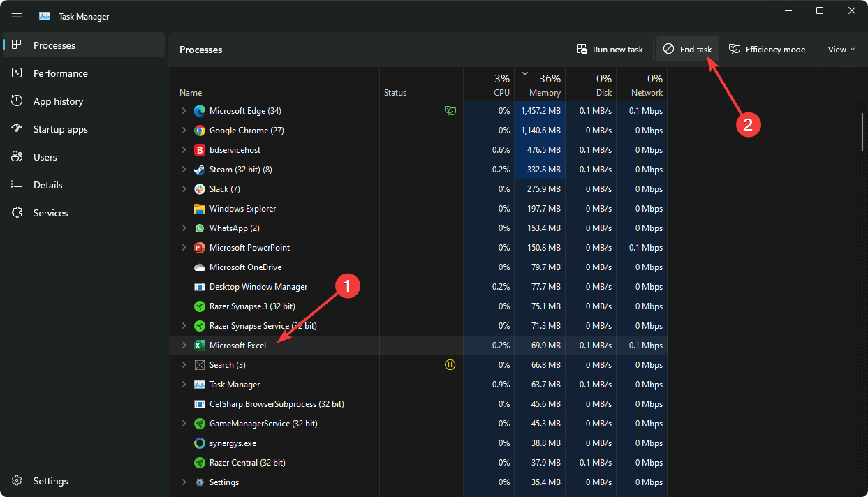Image resolution: width=868 pixels, height=497 pixels.
Task: Click the yellow suspended icon on Search
Action: 450,365
